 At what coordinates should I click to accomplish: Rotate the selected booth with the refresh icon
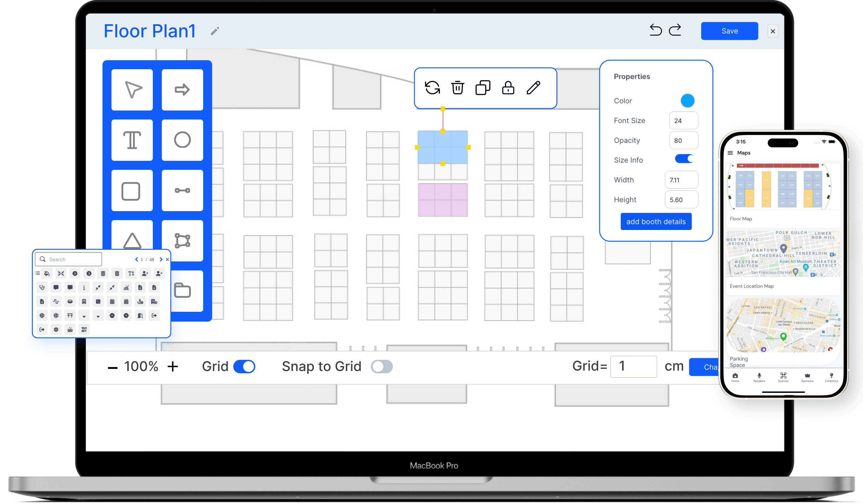pyautogui.click(x=432, y=87)
